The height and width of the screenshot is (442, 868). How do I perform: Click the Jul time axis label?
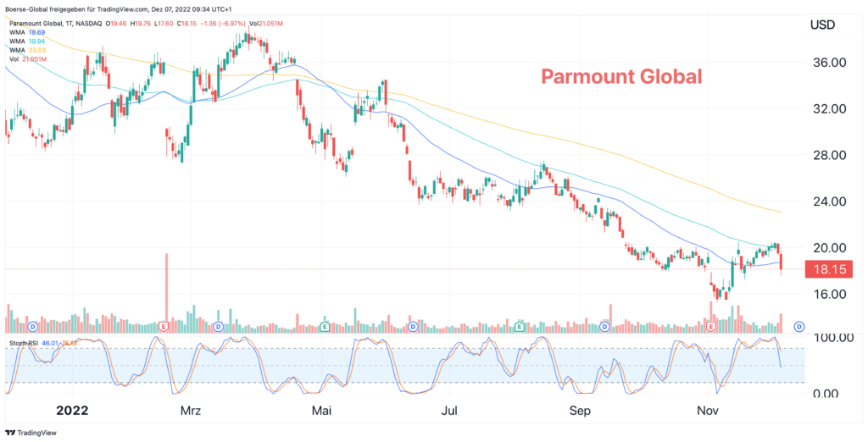coord(451,411)
